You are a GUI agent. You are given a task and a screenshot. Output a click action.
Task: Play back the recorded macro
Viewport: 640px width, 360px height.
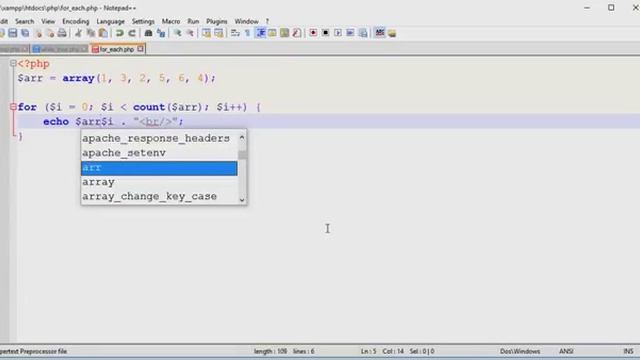click(338, 33)
